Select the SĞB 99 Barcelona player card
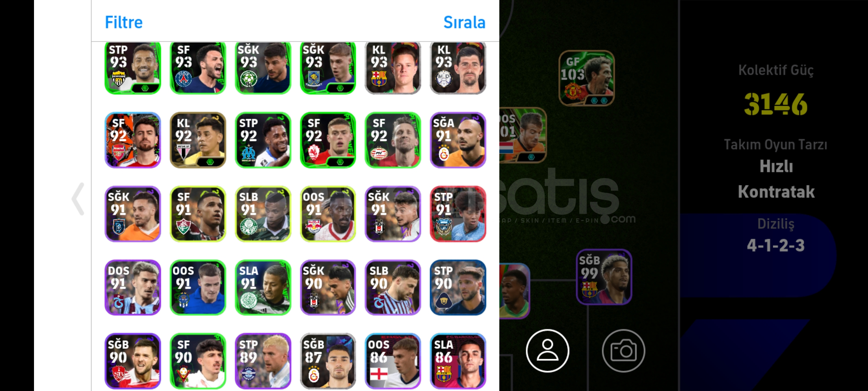The width and height of the screenshot is (868, 391). click(x=604, y=277)
